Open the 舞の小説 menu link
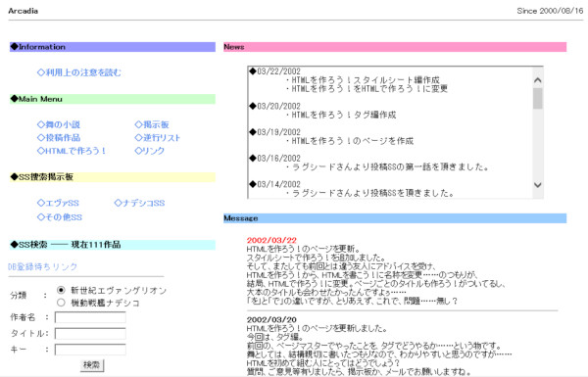The height and width of the screenshot is (377, 588). click(x=59, y=124)
